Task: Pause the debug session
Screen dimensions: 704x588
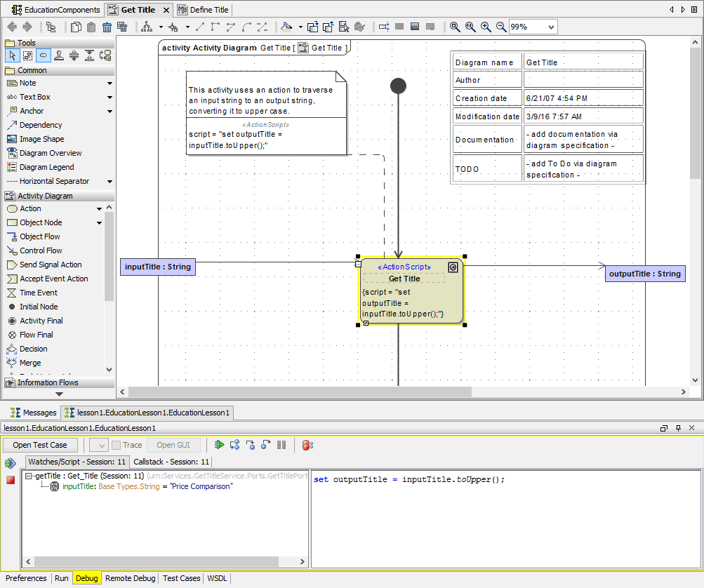Action: point(281,445)
